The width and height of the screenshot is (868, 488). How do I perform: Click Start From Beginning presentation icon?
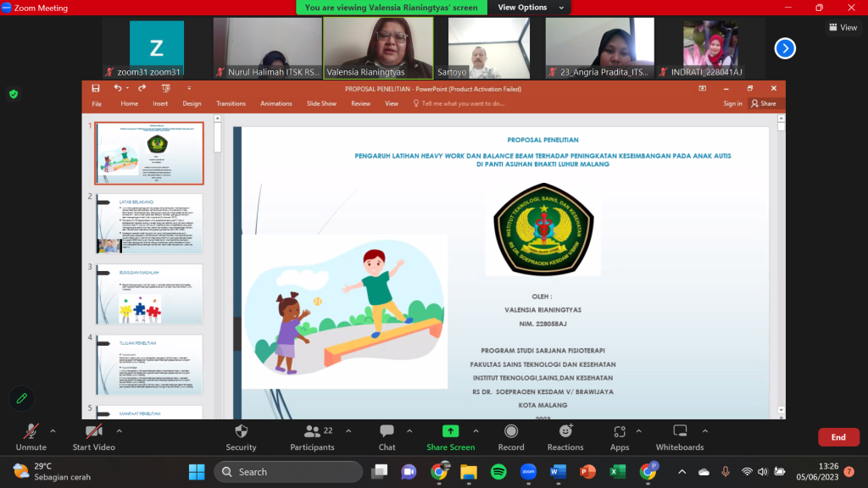click(165, 88)
